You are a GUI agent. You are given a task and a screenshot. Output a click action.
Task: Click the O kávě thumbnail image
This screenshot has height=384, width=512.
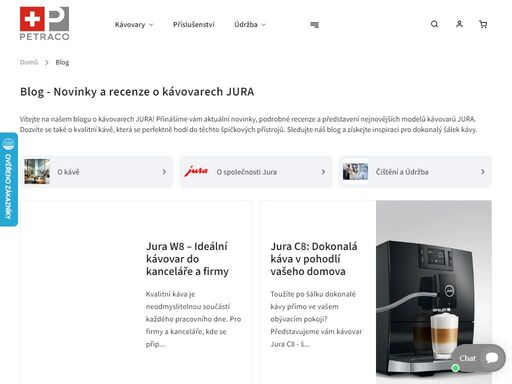point(37,172)
